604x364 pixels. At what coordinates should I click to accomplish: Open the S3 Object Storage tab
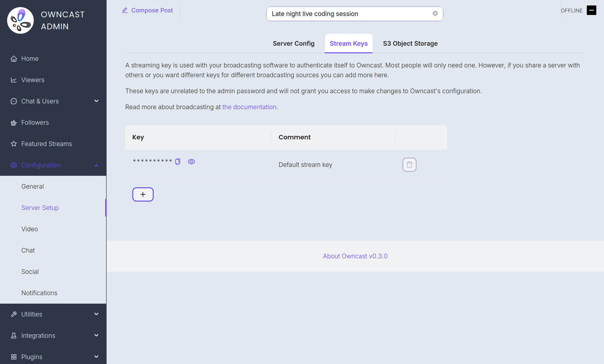click(x=410, y=43)
